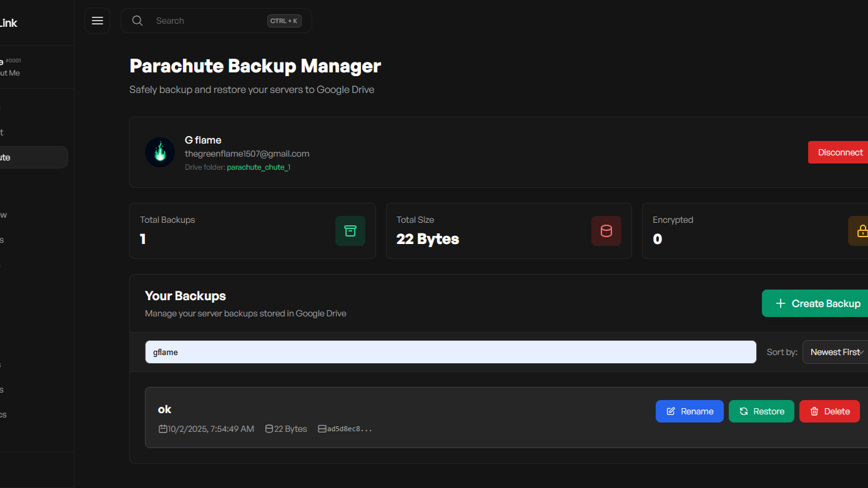Click the red database icon in Total Size
Screen dimensions: 868x488
tap(606, 231)
